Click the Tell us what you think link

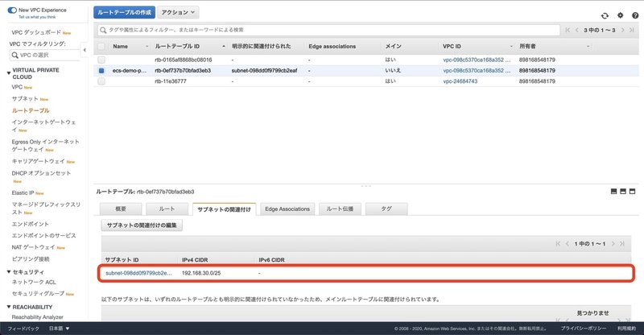pos(37,17)
